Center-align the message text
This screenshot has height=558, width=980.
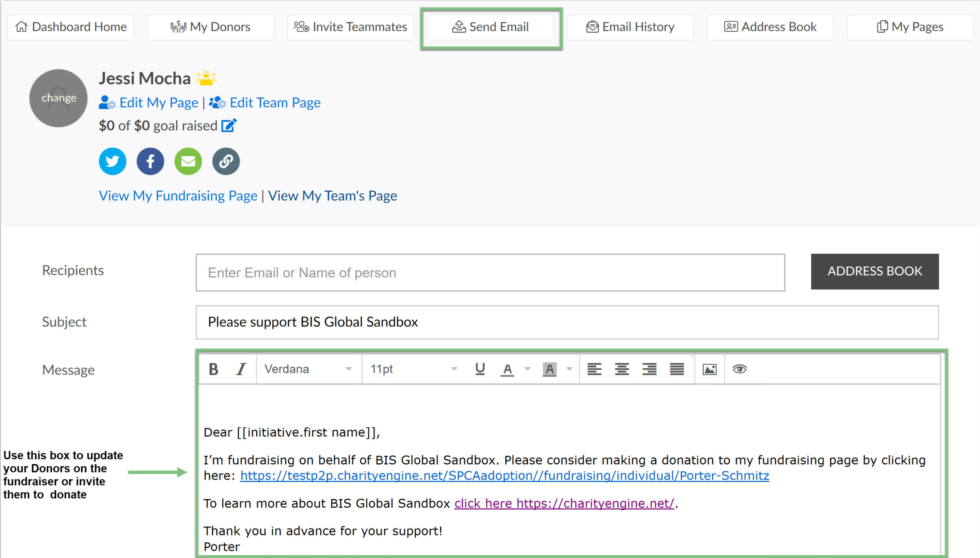pos(622,369)
